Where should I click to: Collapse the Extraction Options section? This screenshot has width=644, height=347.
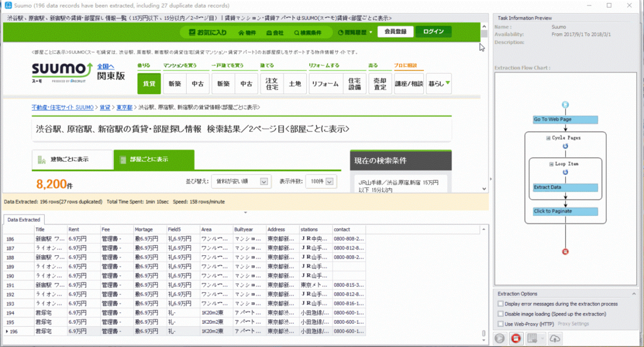634,294
